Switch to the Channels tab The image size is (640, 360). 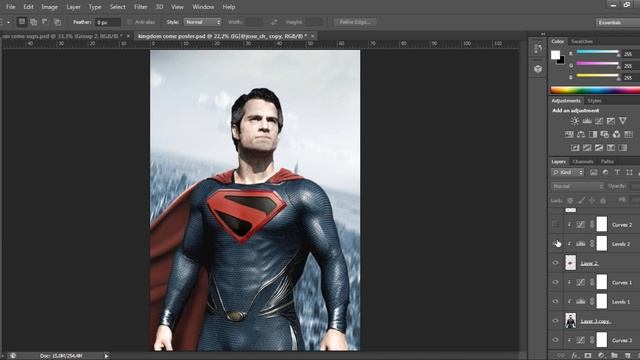582,162
